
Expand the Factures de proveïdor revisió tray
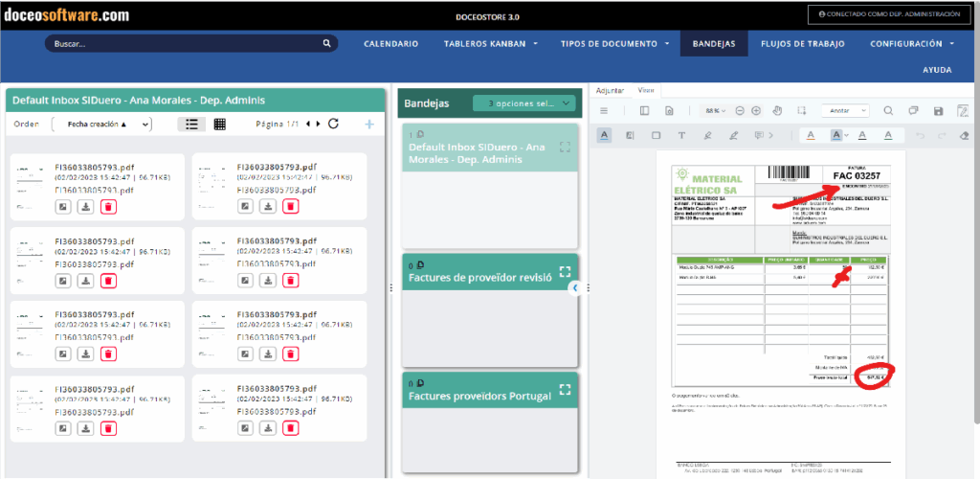565,271
